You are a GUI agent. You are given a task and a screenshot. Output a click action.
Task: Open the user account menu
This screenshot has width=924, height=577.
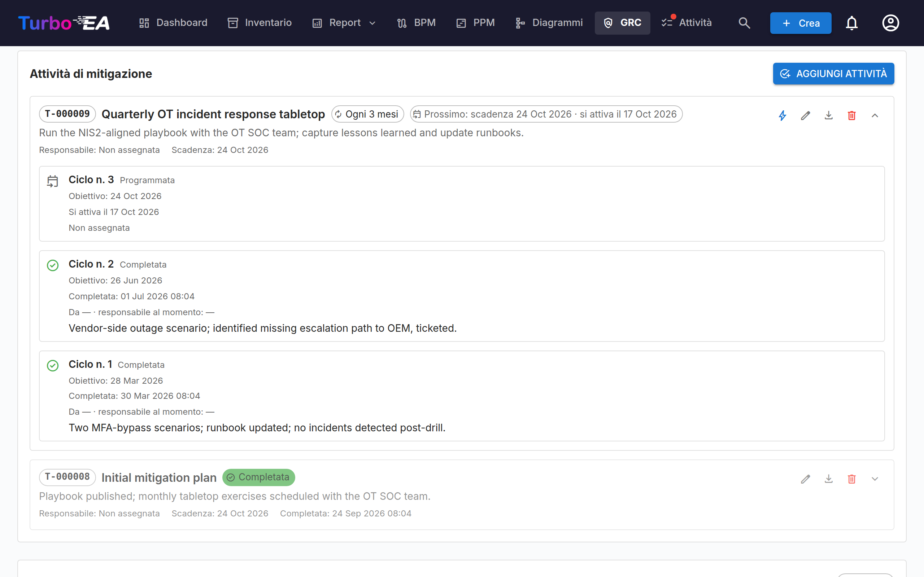click(x=890, y=23)
